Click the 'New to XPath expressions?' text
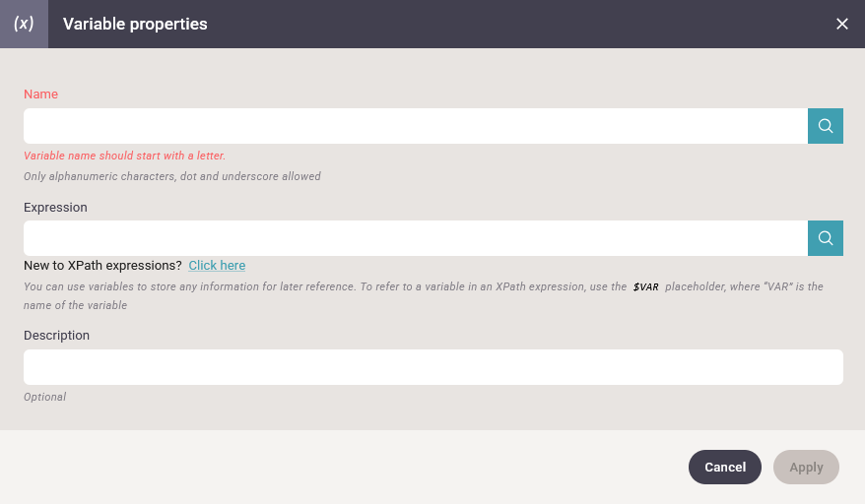The image size is (865, 504). coord(102,265)
